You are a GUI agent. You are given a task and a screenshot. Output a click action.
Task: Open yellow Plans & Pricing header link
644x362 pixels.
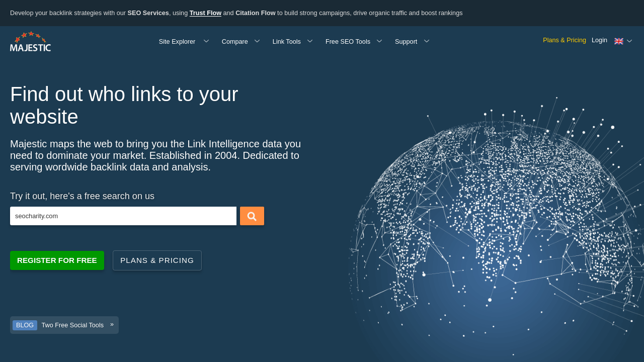tap(564, 40)
